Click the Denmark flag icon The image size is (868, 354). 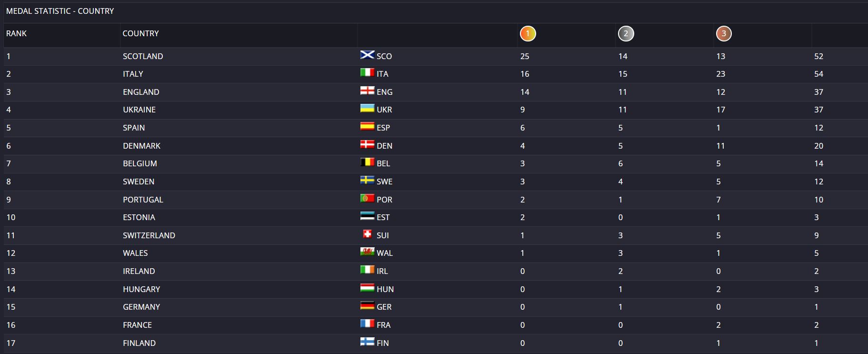click(x=367, y=144)
